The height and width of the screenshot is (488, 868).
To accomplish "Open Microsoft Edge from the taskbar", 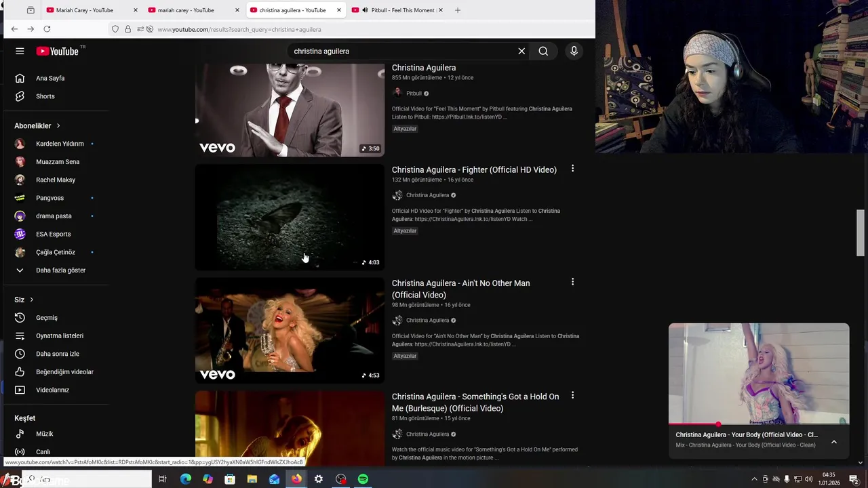I will pyautogui.click(x=186, y=479).
